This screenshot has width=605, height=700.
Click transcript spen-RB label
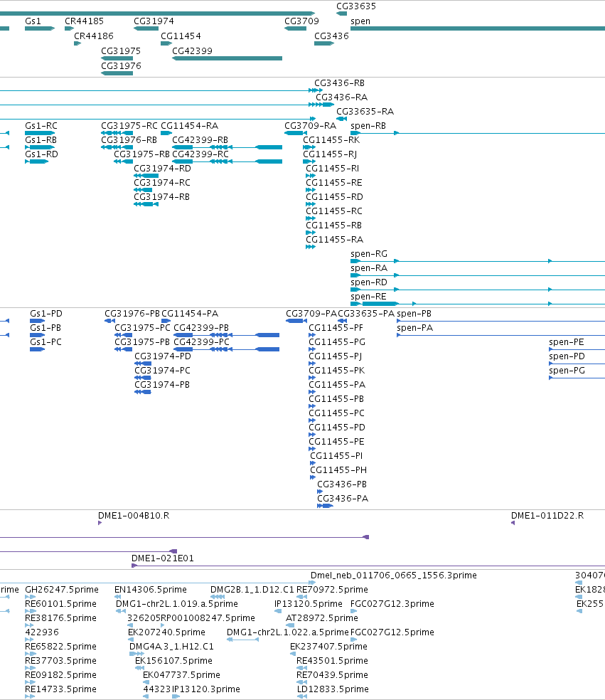pyautogui.click(x=368, y=126)
